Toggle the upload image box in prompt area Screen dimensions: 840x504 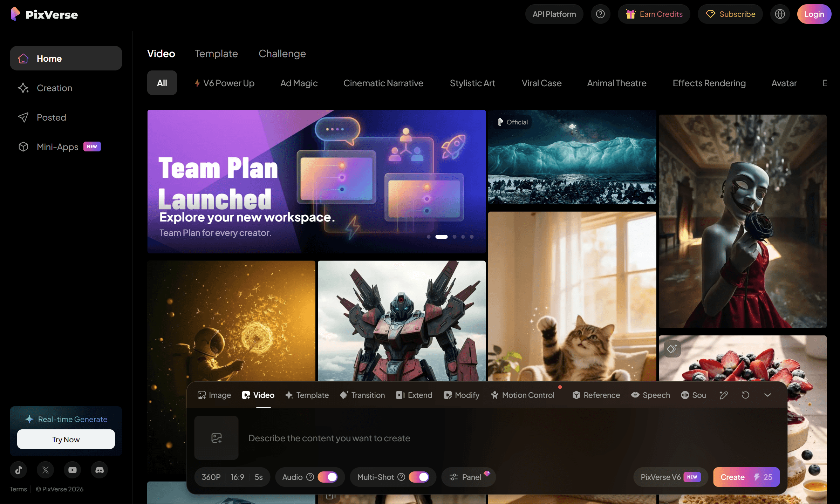pos(216,438)
